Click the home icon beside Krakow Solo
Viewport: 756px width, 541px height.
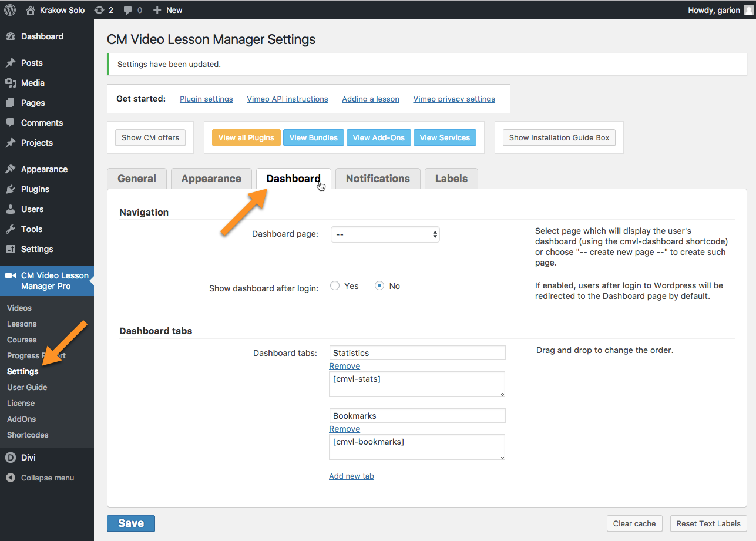[31, 10]
